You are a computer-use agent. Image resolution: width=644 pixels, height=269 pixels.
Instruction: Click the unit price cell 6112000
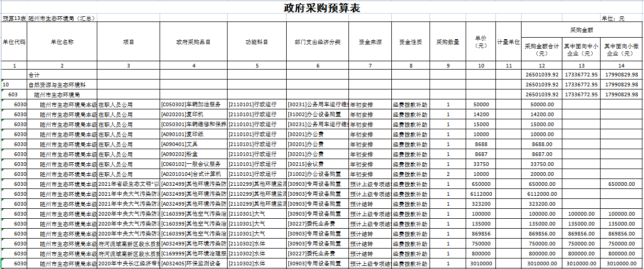click(x=481, y=194)
